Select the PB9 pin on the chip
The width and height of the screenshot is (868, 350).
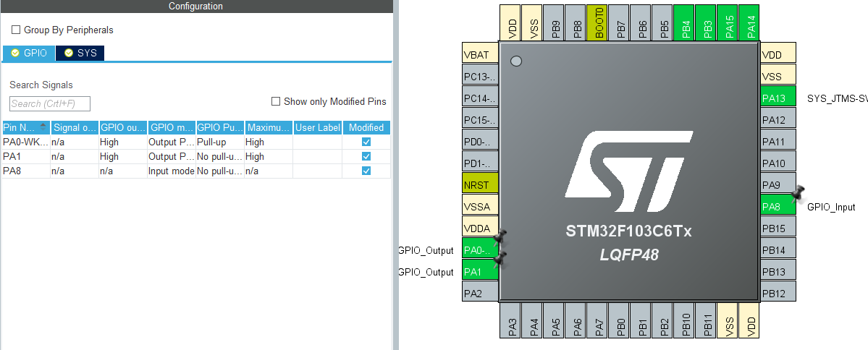coord(554,22)
